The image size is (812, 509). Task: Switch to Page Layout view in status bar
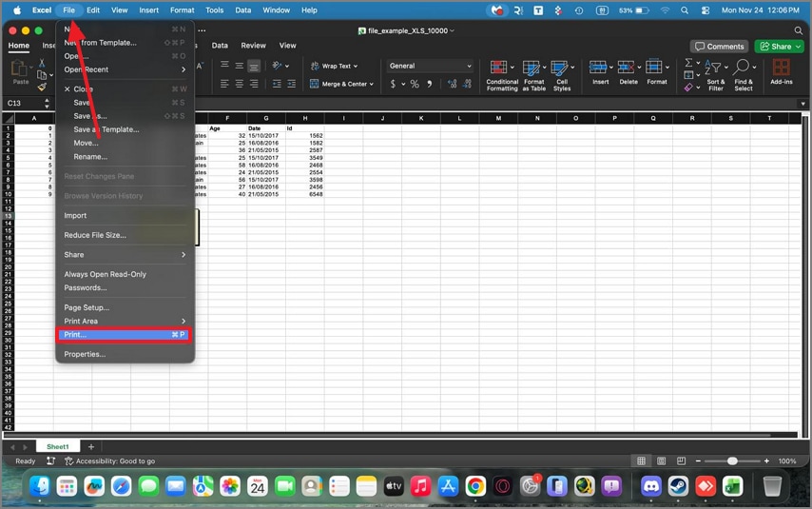(x=662, y=460)
